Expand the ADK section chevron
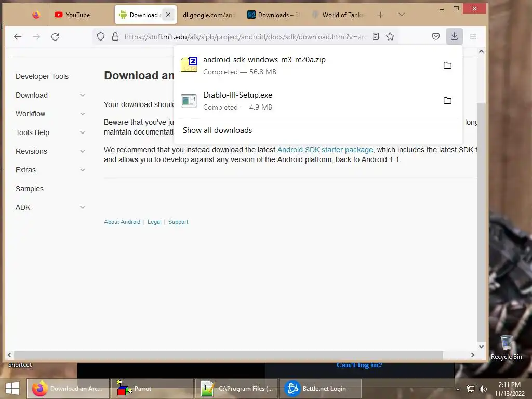The width and height of the screenshot is (532, 399). pos(83,207)
